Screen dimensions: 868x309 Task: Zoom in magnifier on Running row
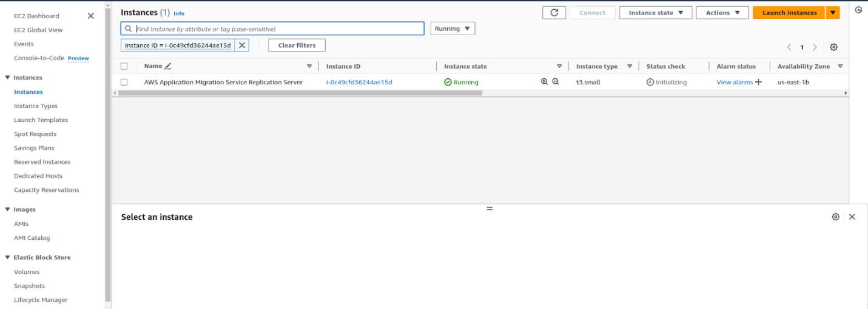click(x=544, y=82)
